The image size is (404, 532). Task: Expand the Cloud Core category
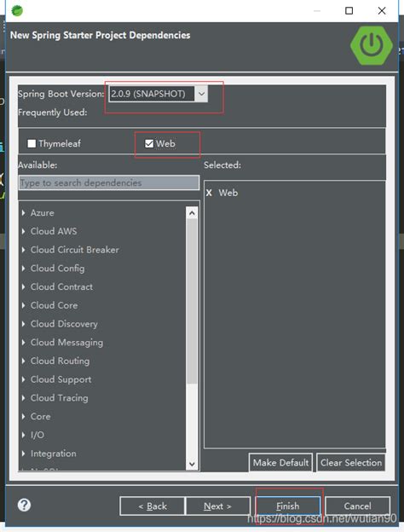pos(23,305)
